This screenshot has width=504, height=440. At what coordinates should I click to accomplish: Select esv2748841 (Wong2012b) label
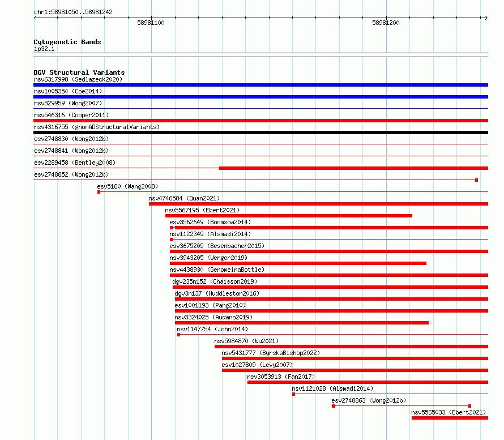(x=71, y=151)
